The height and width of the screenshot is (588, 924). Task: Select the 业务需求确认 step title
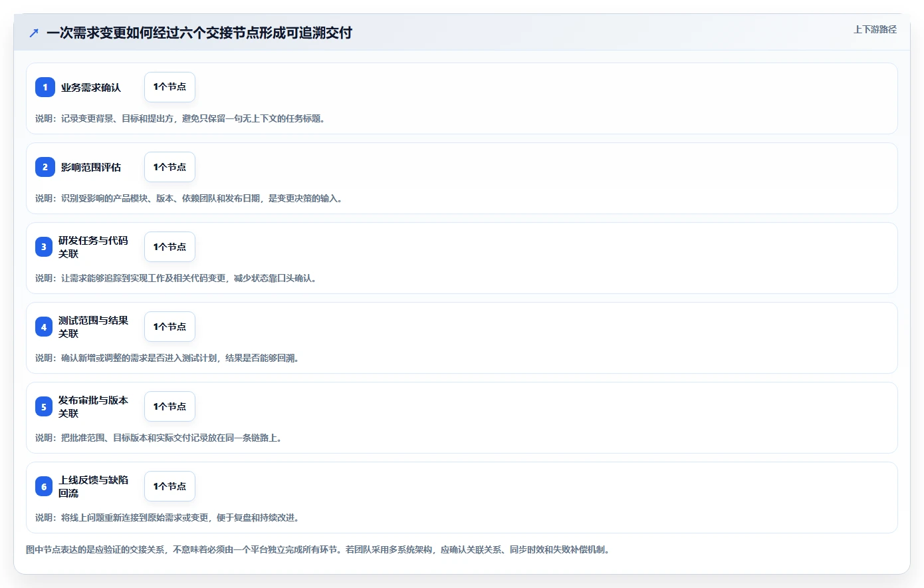coord(91,87)
